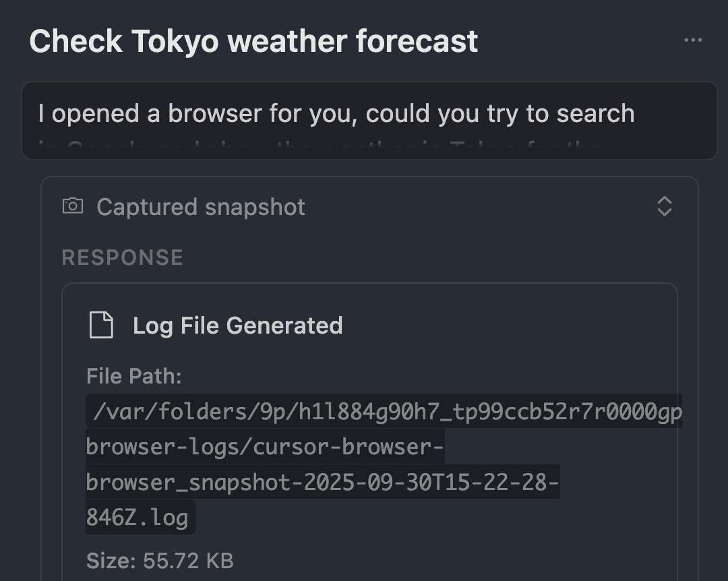Click the "Check Tokyo weather forecast" title
The width and height of the screenshot is (728, 581).
[253, 41]
